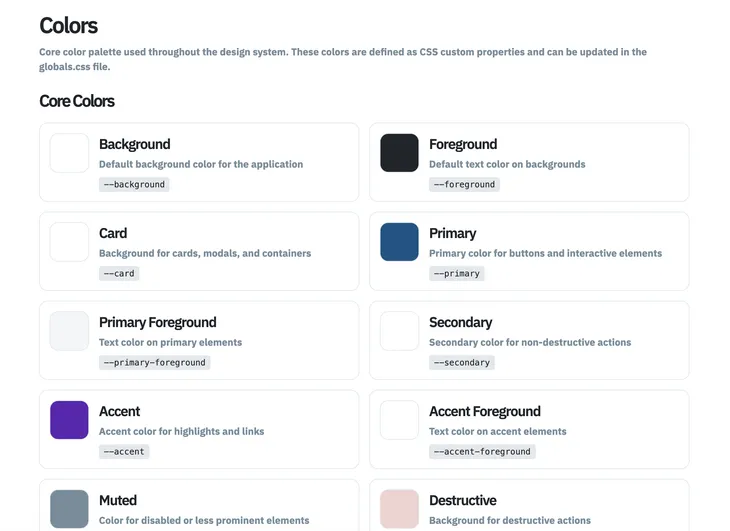Click the --primary variable code tag

(457, 274)
